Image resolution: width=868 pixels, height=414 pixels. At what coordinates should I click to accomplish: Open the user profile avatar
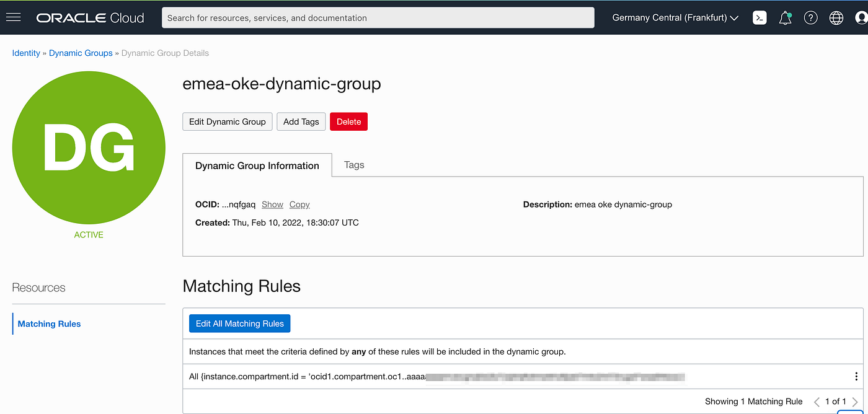tap(861, 18)
